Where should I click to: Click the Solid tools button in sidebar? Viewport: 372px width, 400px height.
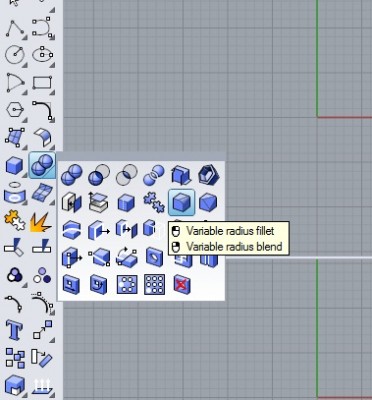point(42,165)
